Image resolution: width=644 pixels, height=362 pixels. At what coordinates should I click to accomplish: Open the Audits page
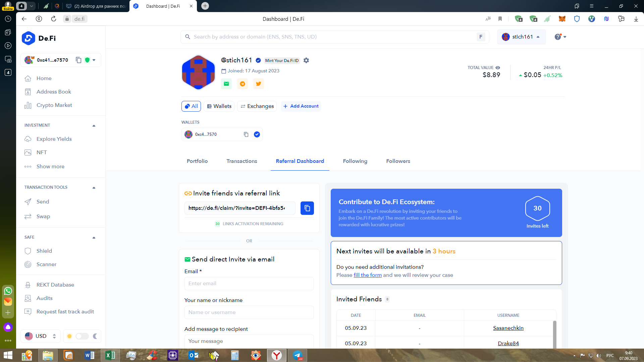[45, 298]
